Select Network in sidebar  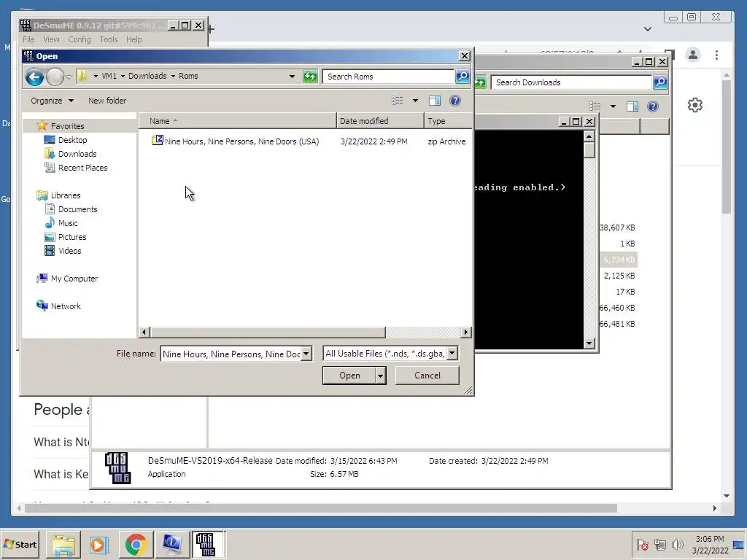(66, 306)
